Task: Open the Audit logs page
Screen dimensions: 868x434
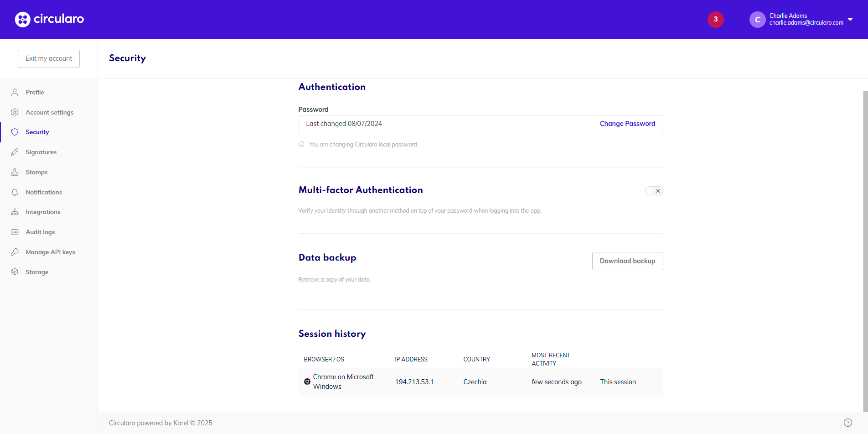Action: point(40,232)
